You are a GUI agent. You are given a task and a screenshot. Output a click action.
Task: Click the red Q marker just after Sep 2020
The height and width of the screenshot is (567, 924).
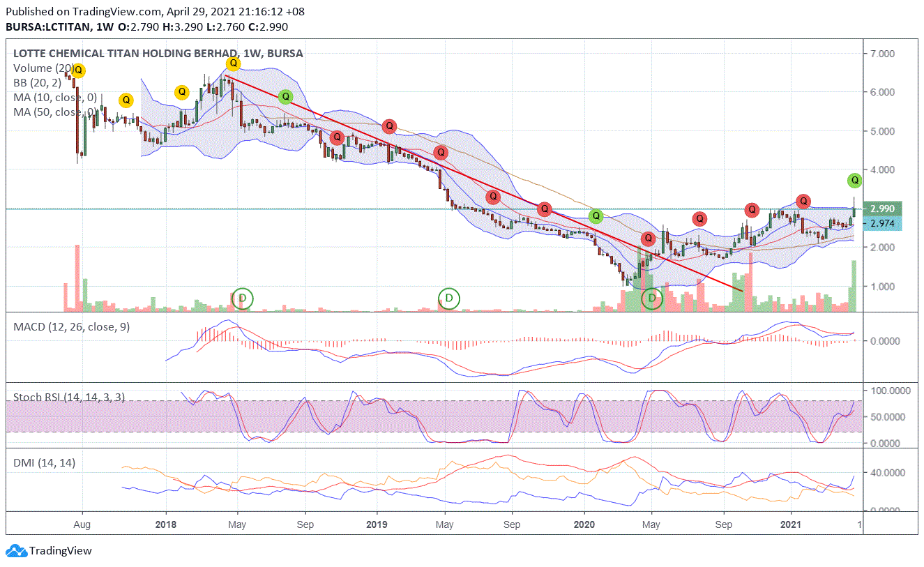[752, 209]
